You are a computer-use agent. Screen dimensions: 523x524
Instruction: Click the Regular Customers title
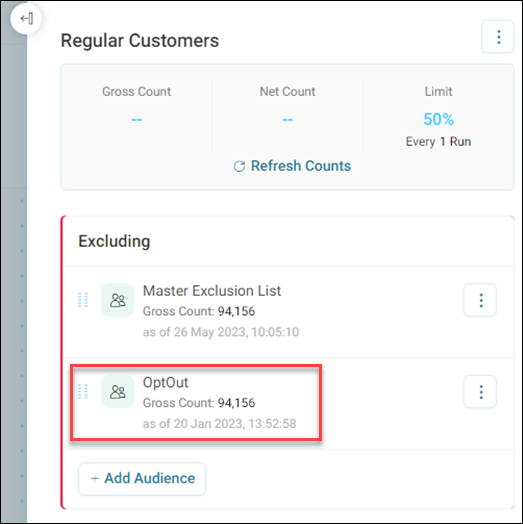point(140,41)
